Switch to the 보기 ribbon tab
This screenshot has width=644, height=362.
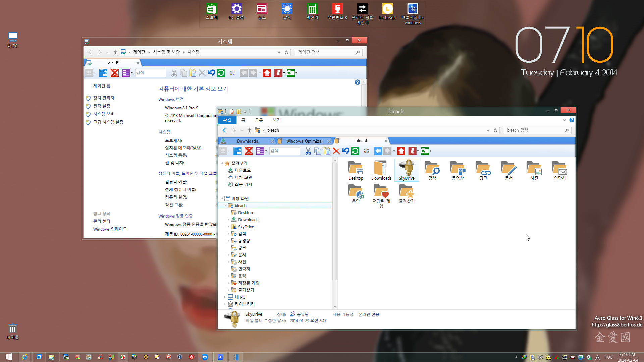click(x=277, y=120)
